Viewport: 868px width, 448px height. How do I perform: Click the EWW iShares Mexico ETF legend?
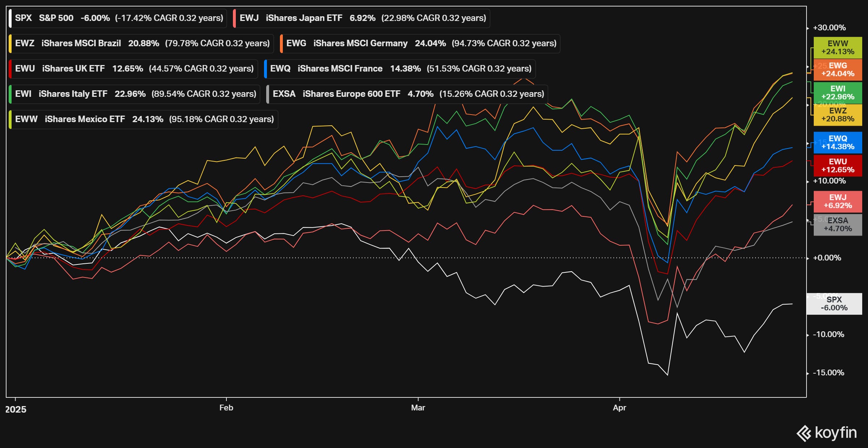pos(144,119)
